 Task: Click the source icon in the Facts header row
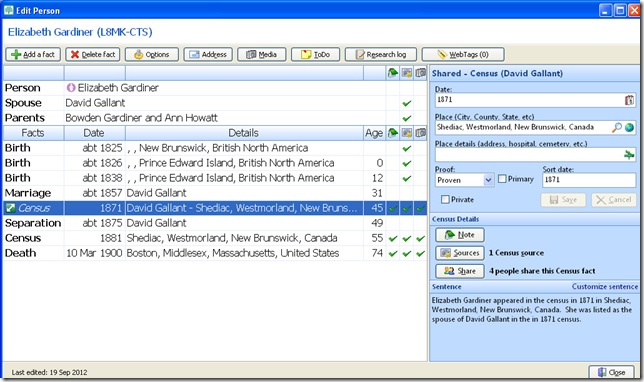(x=407, y=133)
